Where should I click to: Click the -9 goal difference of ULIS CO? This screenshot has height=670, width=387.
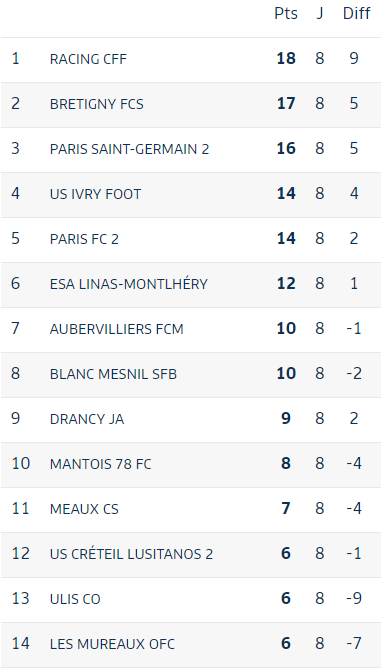(354, 599)
